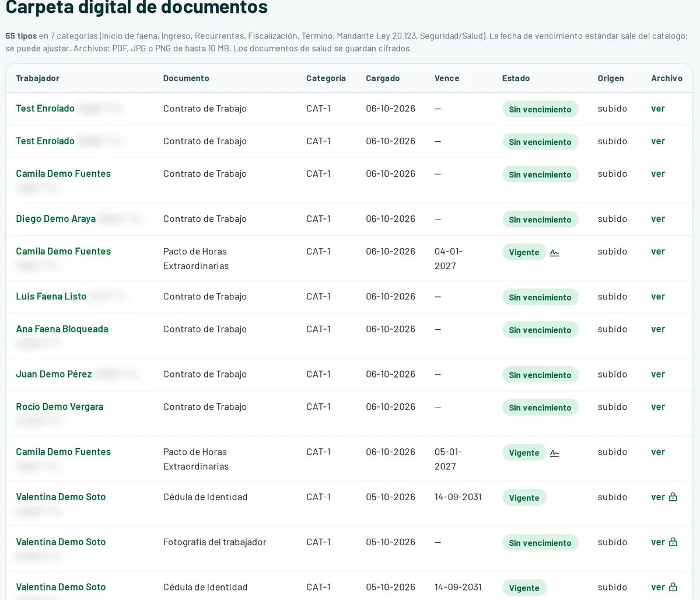Image resolution: width=700 pixels, height=600 pixels.
Task: Click Vigente badge in row expiring 05-01-2027
Action: (524, 452)
